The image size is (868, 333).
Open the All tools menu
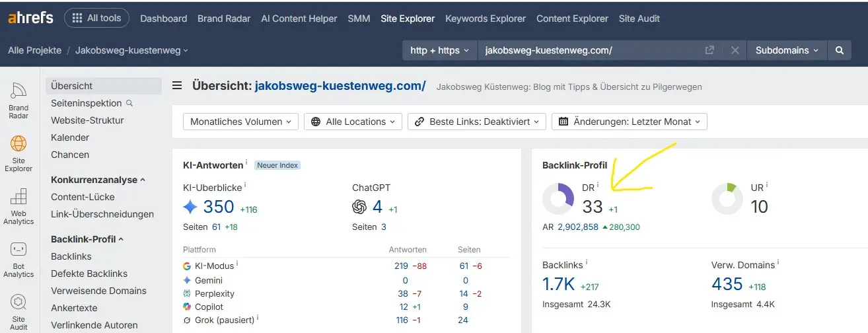[96, 18]
